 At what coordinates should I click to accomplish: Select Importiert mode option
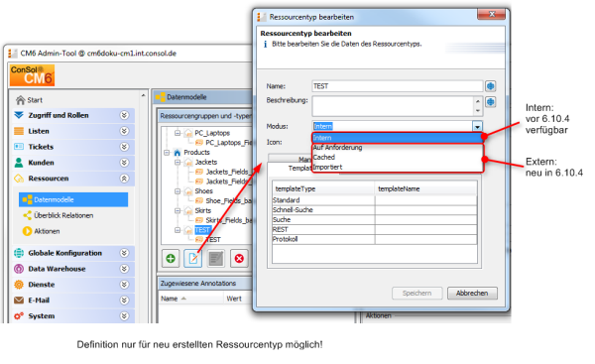tap(398, 167)
